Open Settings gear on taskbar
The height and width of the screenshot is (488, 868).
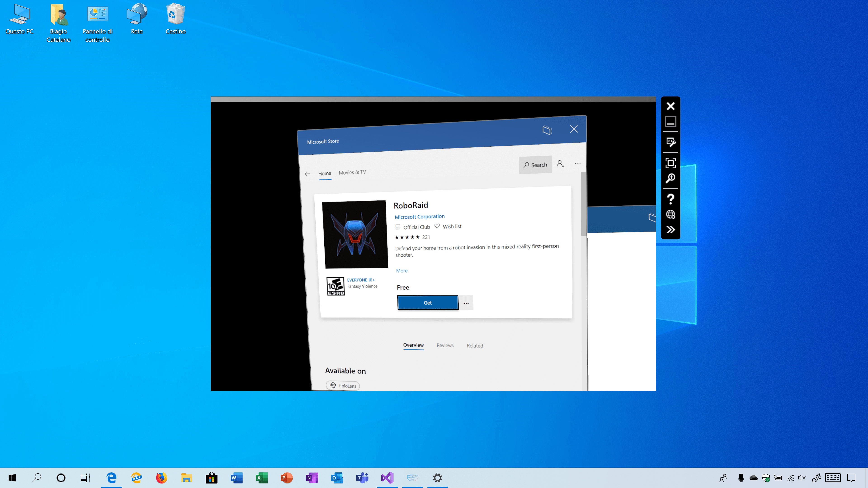click(437, 478)
